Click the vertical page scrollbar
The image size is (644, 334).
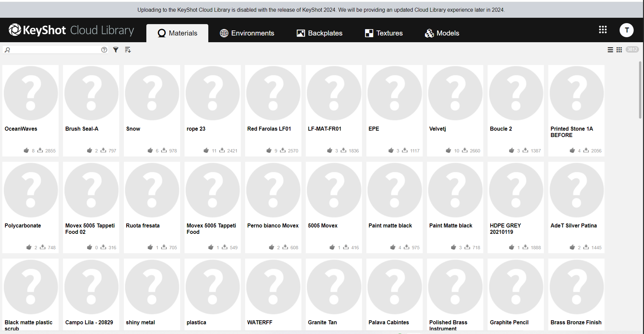[640, 90]
